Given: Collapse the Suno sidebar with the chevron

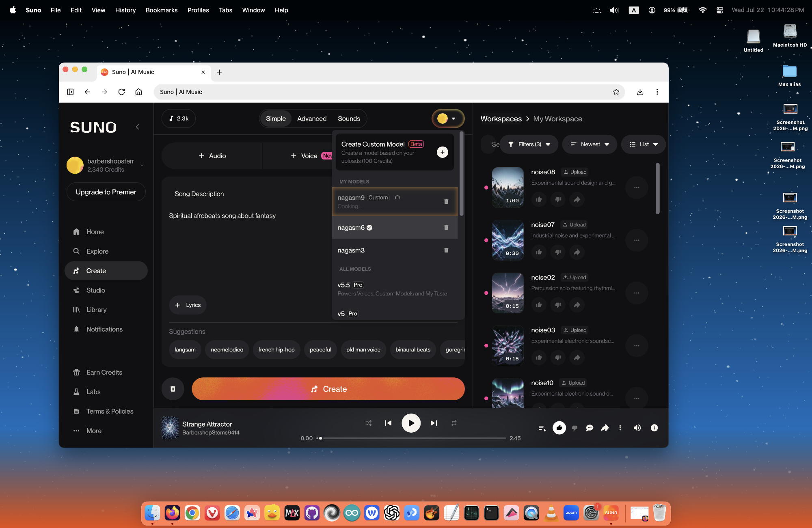Looking at the screenshot, I should 138,127.
